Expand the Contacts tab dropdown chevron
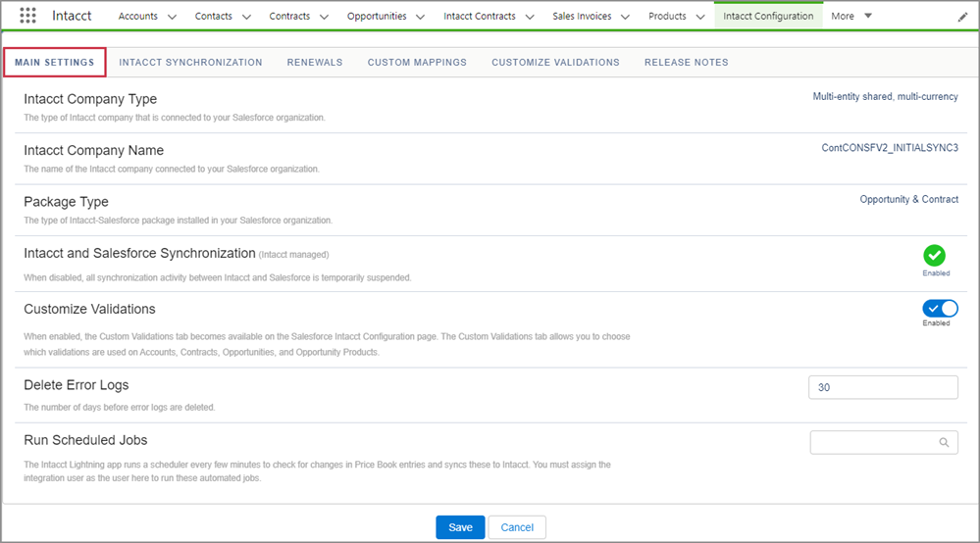 246,17
